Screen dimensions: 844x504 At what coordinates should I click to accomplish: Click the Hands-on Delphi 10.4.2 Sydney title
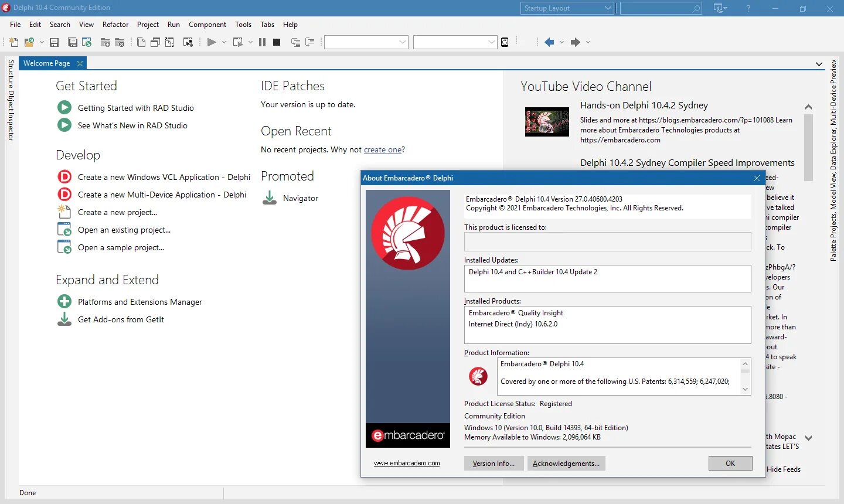pos(644,105)
